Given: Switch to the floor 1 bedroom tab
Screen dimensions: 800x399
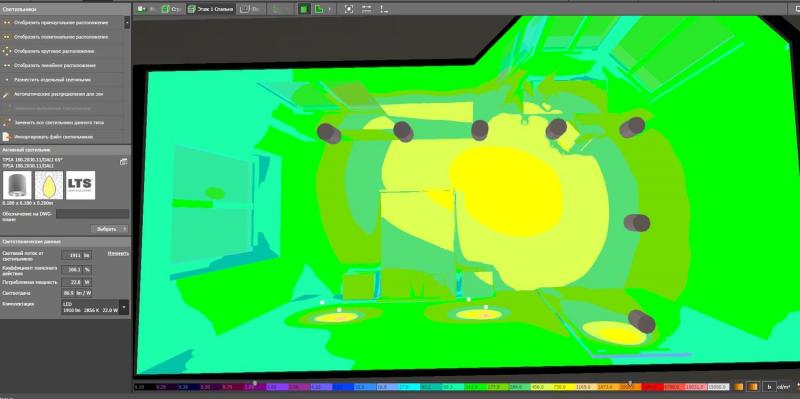Looking at the screenshot, I should pos(210,9).
